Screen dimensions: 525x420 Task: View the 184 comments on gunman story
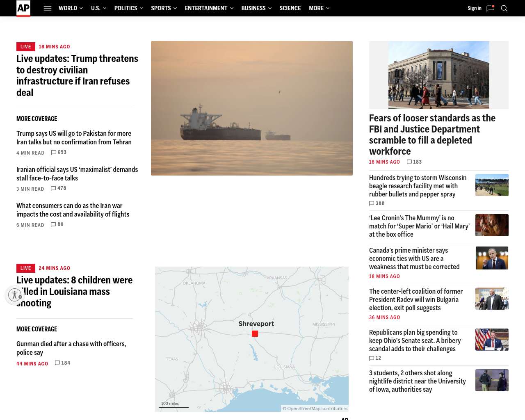tap(57, 363)
